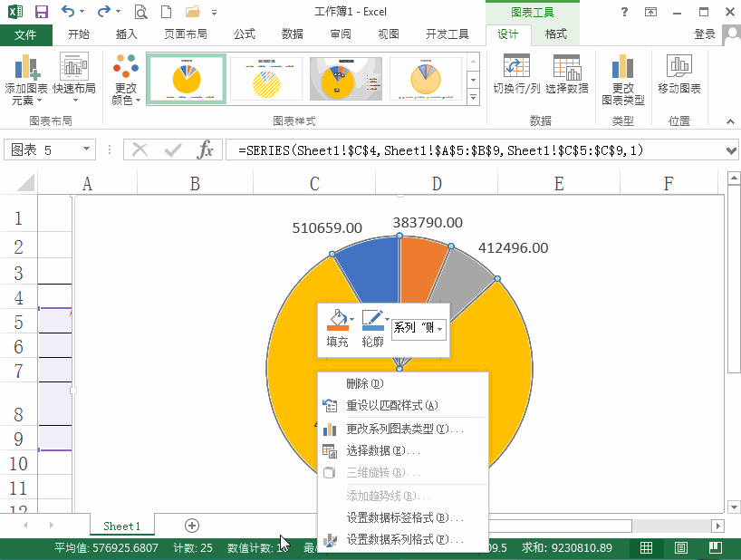Click the Outline pen icon
This screenshot has height=560, width=741.
(373, 321)
